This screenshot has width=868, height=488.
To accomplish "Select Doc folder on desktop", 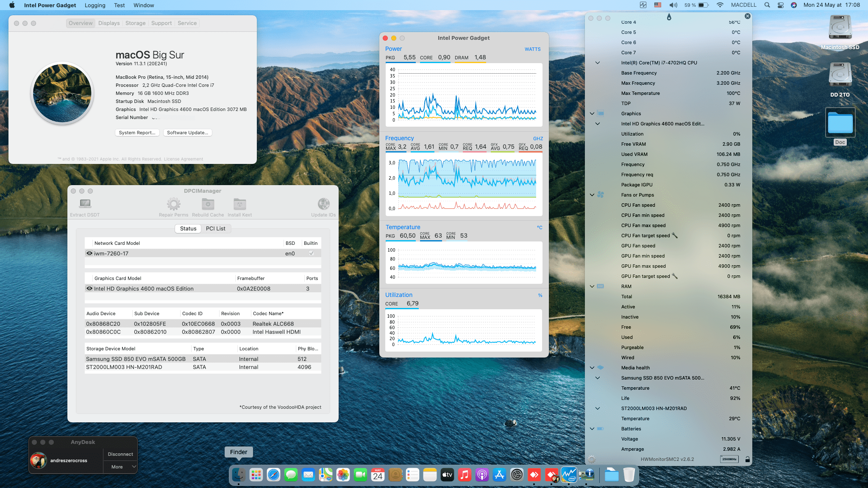I will pyautogui.click(x=840, y=127).
